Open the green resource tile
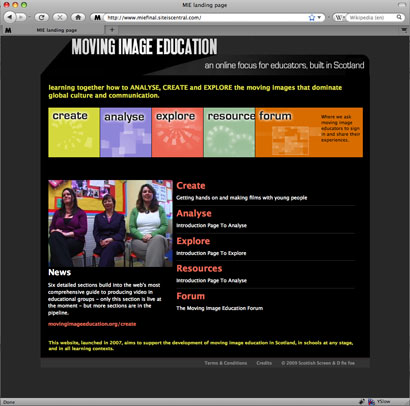The image size is (410, 406). [229, 132]
